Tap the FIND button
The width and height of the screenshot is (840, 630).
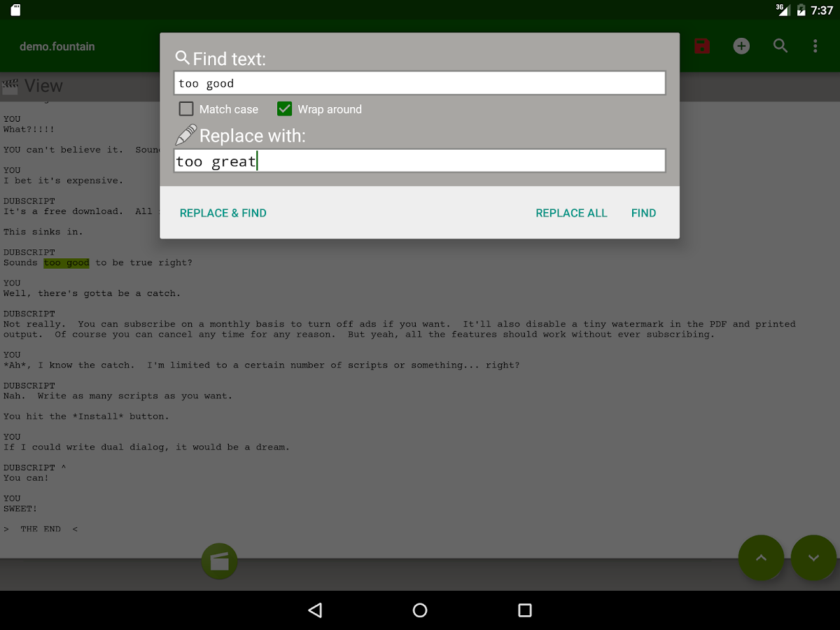pyautogui.click(x=643, y=213)
